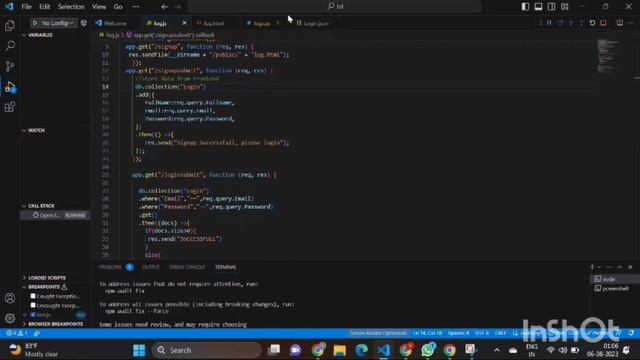The image size is (640, 360).
Task: Pause the debug session
Action: click(549, 23)
